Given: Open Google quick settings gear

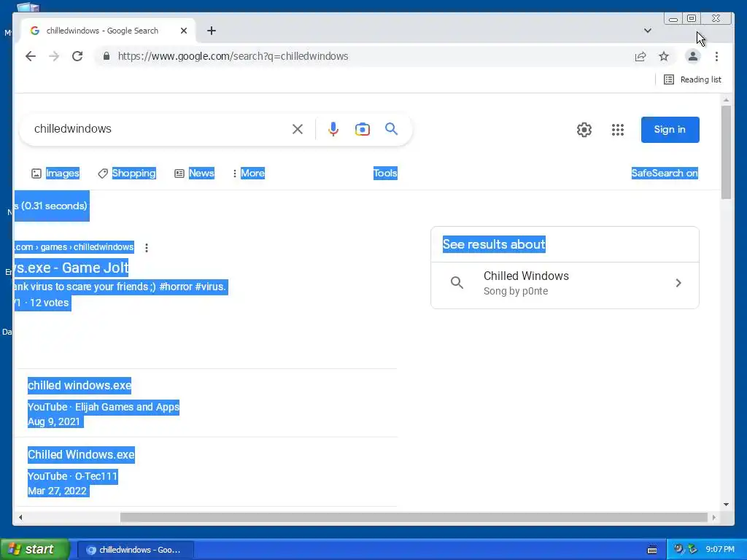Looking at the screenshot, I should pyautogui.click(x=584, y=130).
